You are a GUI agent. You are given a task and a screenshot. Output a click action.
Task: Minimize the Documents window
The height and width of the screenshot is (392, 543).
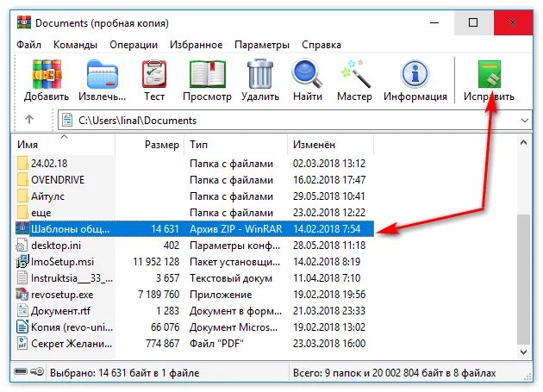click(x=434, y=23)
